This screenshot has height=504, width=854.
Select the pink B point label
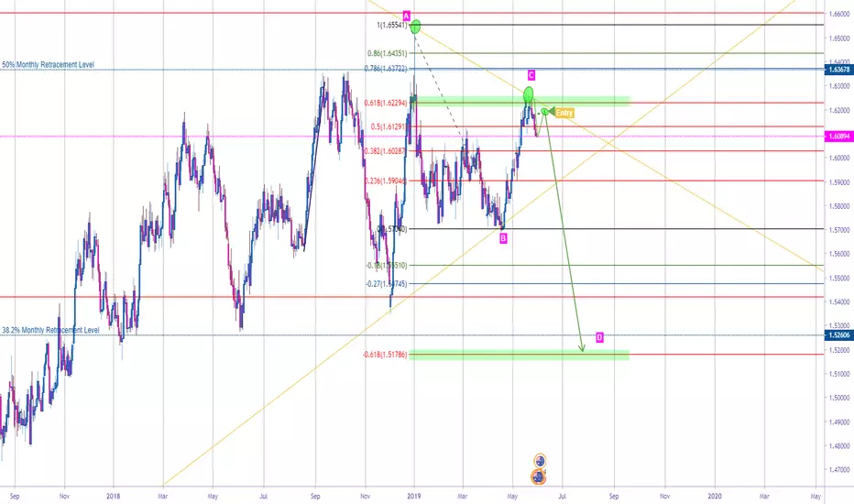pyautogui.click(x=503, y=238)
